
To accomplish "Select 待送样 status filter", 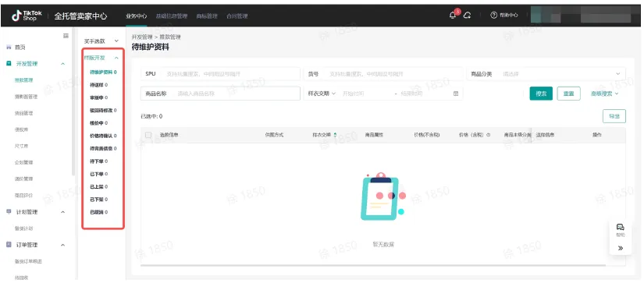I will (98, 85).
